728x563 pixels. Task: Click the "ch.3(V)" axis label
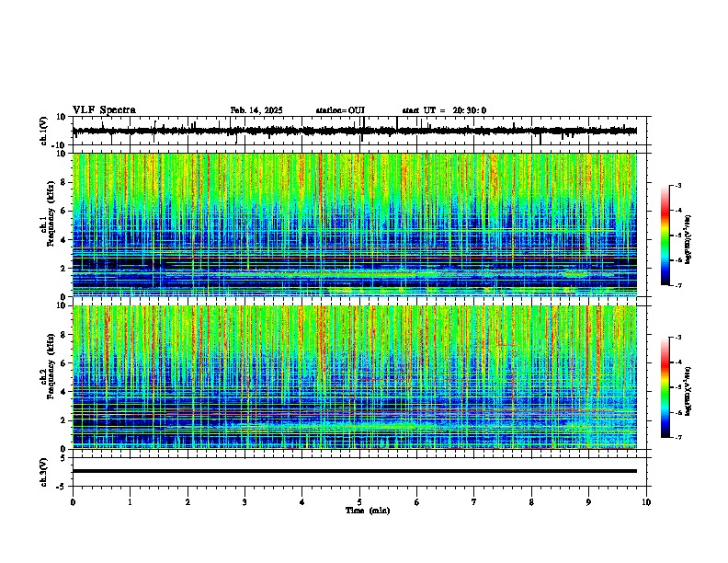pos(44,472)
